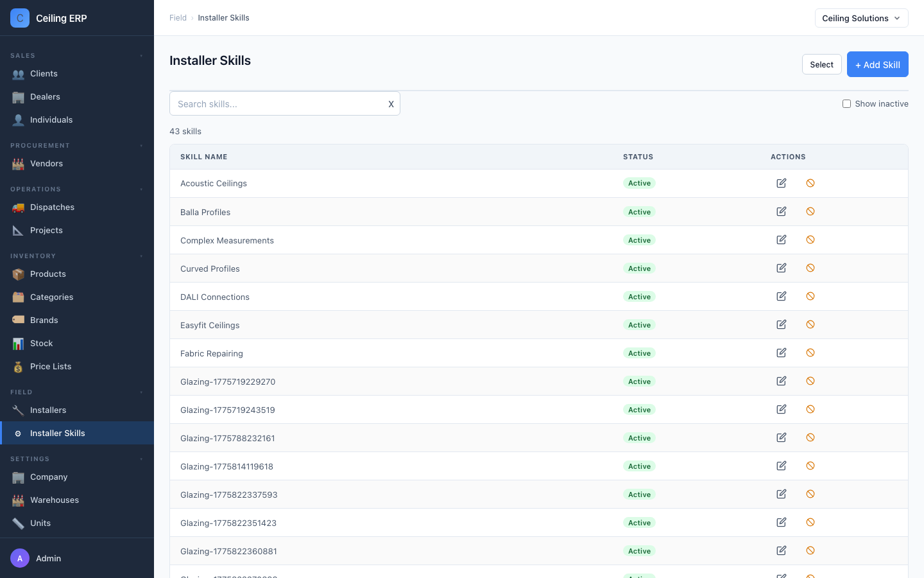Enable the Show inactive checkbox

(x=846, y=103)
